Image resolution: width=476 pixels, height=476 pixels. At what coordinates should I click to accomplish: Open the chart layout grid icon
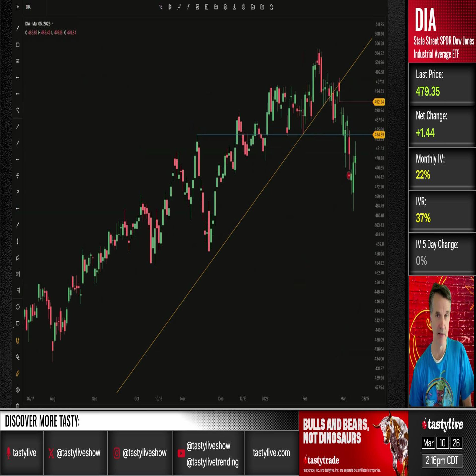pyautogui.click(x=207, y=7)
